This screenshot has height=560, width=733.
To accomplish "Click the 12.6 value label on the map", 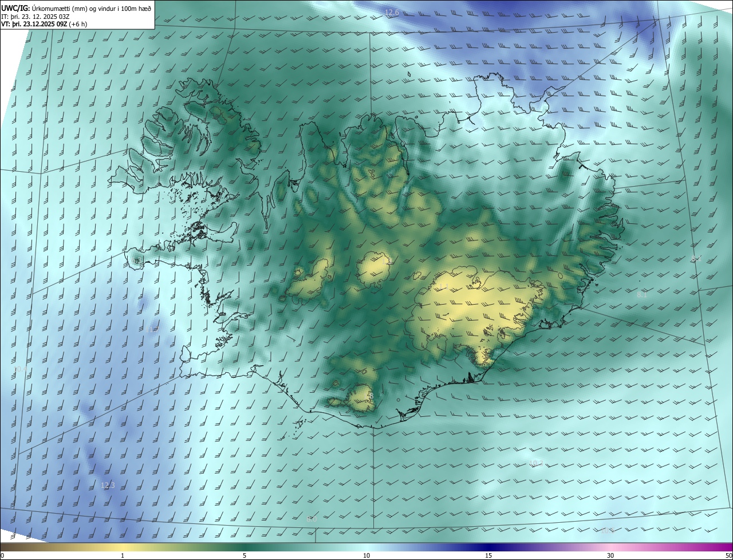I will click(x=392, y=12).
